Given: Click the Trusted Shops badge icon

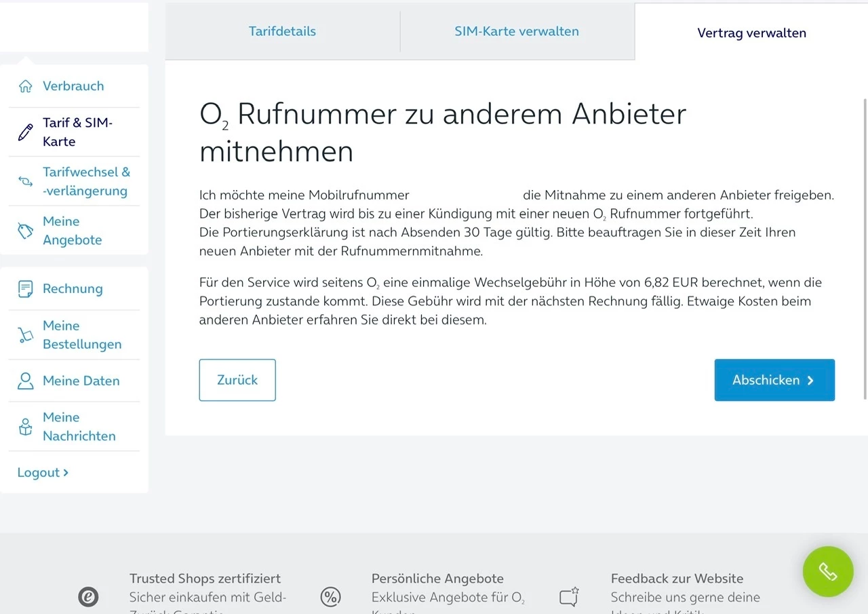Looking at the screenshot, I should [88, 597].
